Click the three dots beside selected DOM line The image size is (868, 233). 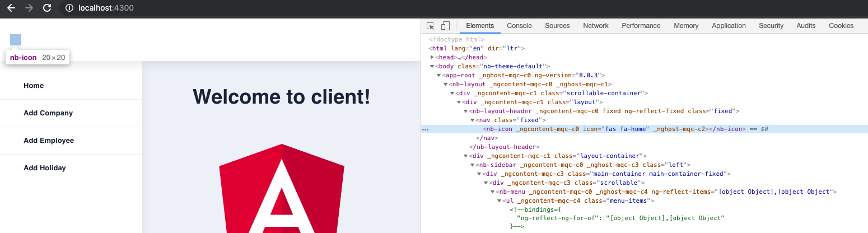(425, 129)
